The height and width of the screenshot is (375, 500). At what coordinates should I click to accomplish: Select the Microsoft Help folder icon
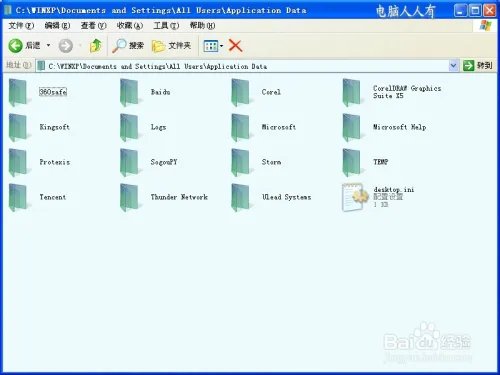[352, 127]
